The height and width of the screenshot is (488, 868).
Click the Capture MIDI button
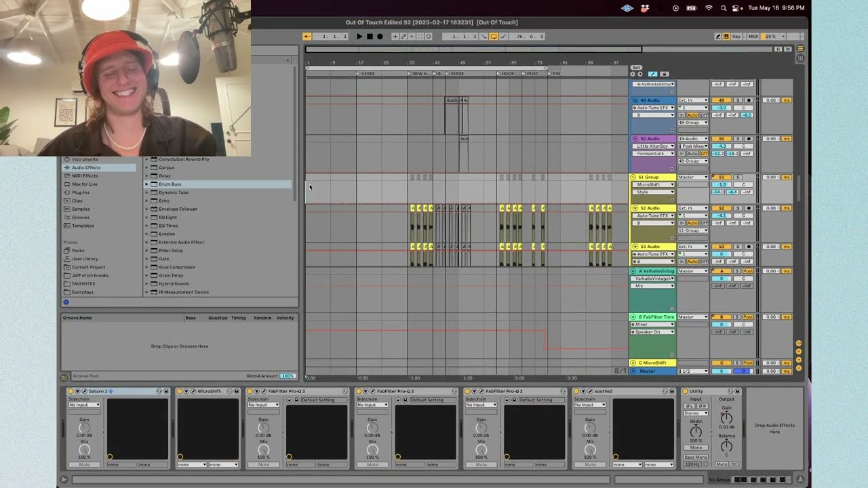click(x=420, y=37)
